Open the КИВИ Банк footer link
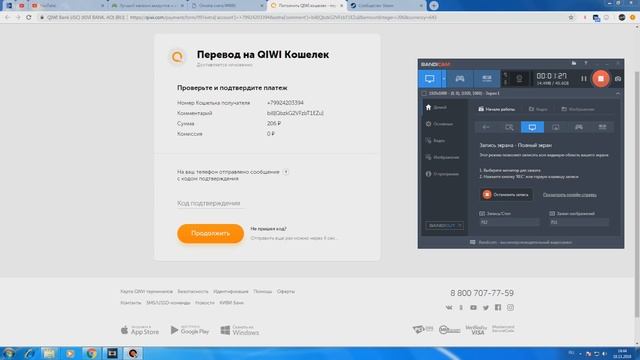The image size is (640, 360). pos(231,303)
